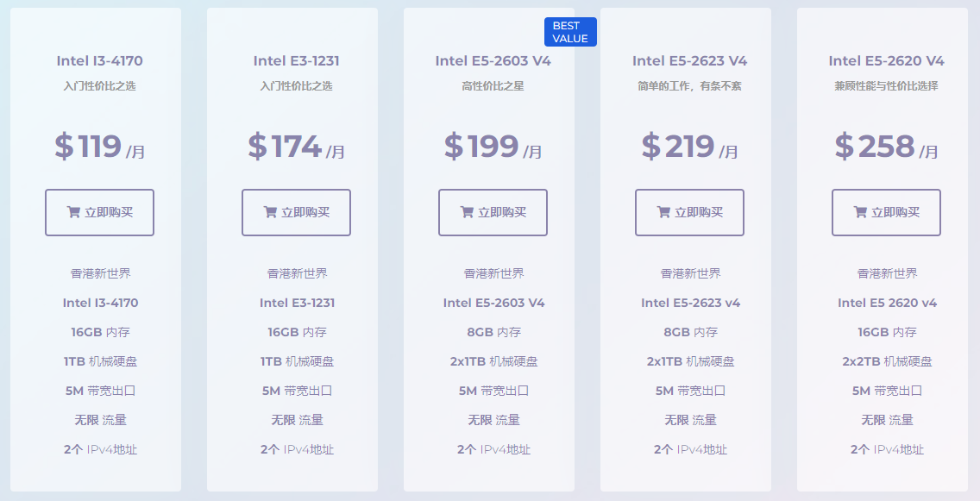Select the Intel E5-2620 V4 plan title
This screenshot has height=501, width=980.
[x=886, y=60]
